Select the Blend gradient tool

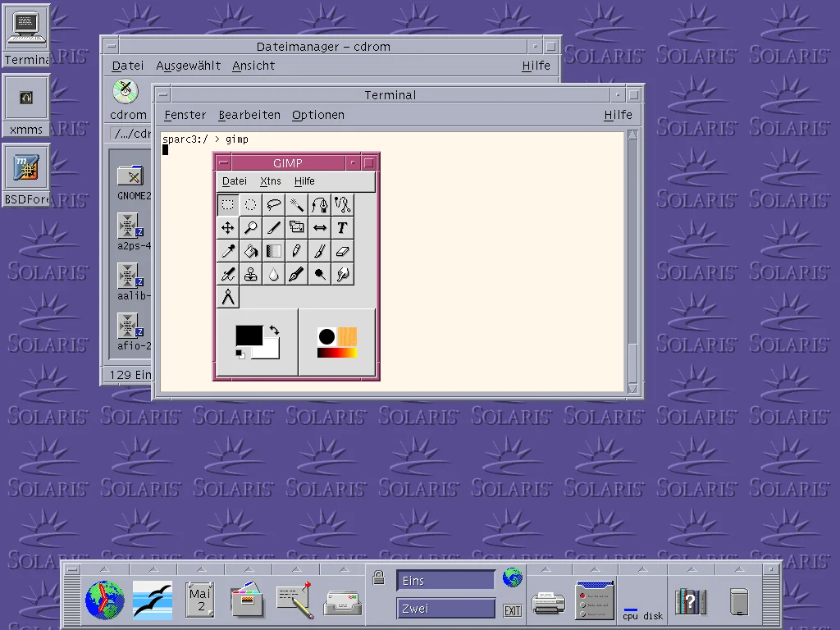[274, 251]
